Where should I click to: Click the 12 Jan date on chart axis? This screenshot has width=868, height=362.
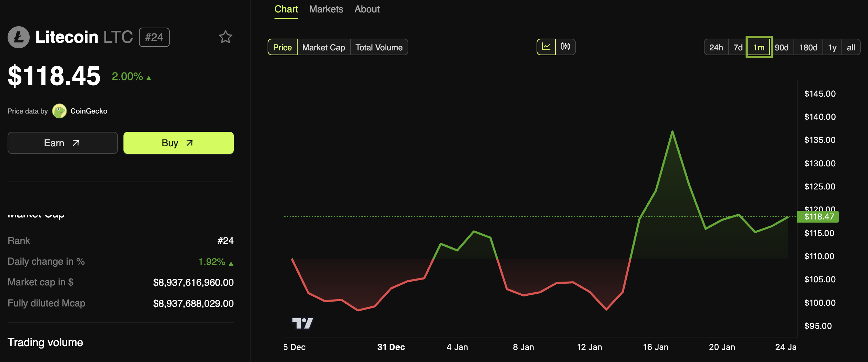pyautogui.click(x=590, y=347)
